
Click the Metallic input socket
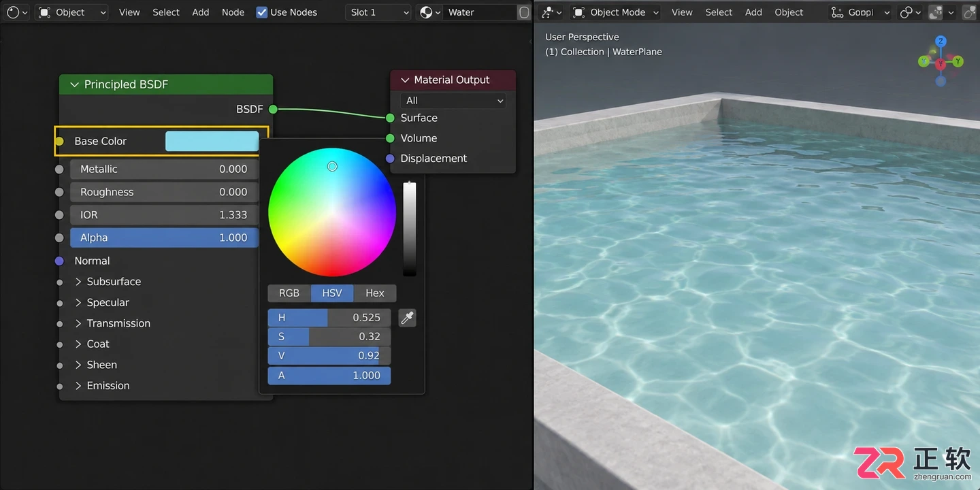pyautogui.click(x=59, y=169)
